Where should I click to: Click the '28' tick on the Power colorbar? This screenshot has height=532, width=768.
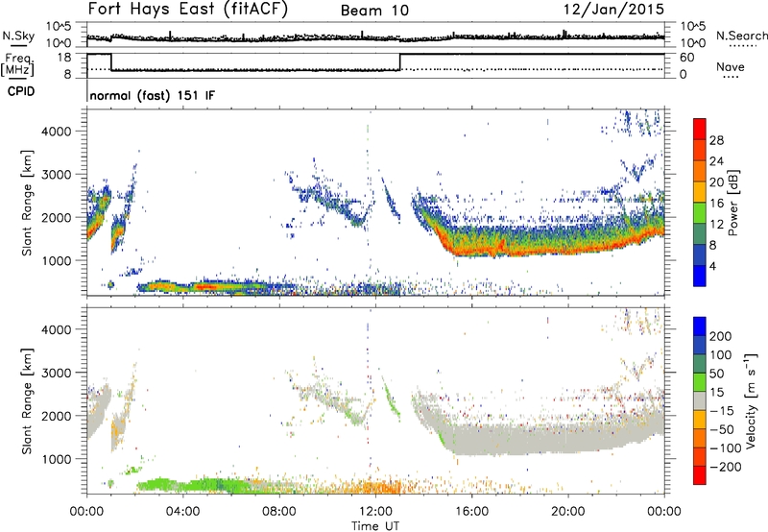pos(716,140)
